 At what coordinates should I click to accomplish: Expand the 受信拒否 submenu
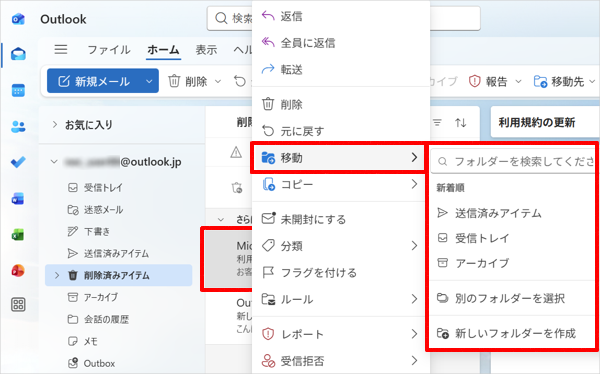click(x=341, y=361)
